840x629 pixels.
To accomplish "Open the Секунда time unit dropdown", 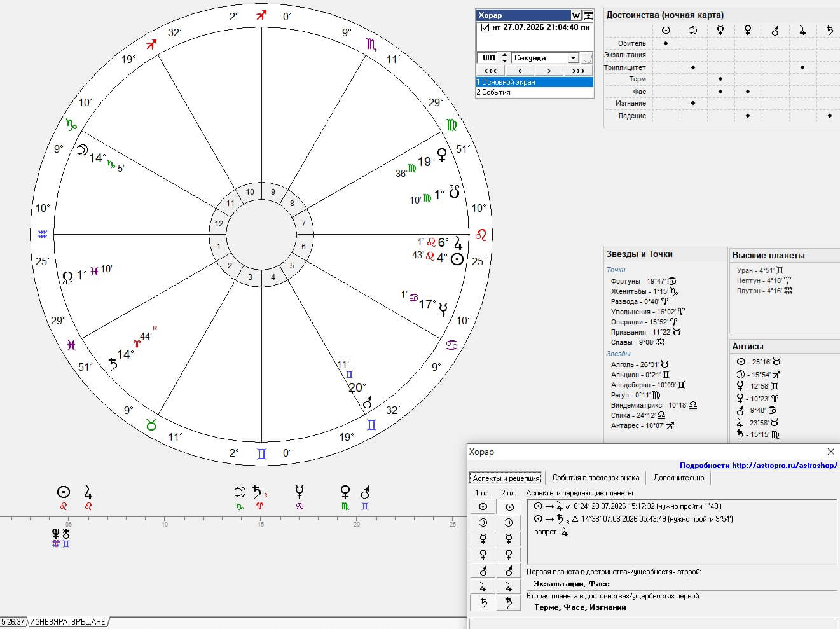I will [573, 58].
